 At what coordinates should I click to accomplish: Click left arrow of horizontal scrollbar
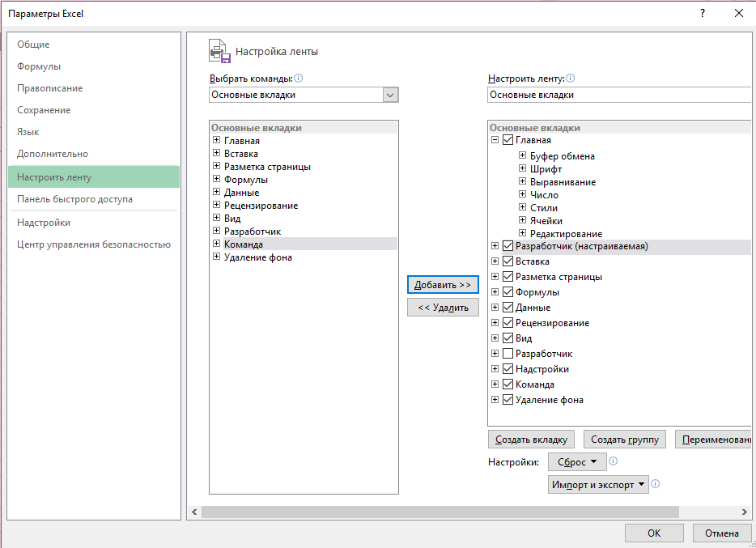point(193,512)
